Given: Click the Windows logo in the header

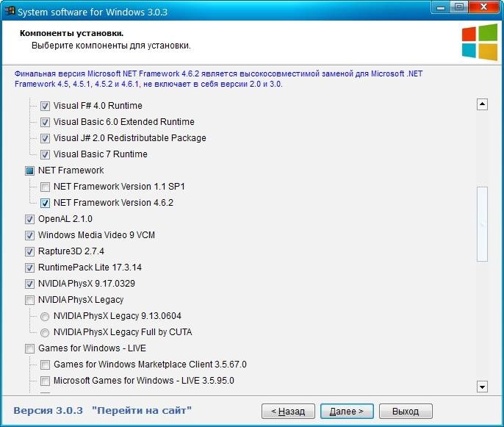Looking at the screenshot, I should [480, 42].
